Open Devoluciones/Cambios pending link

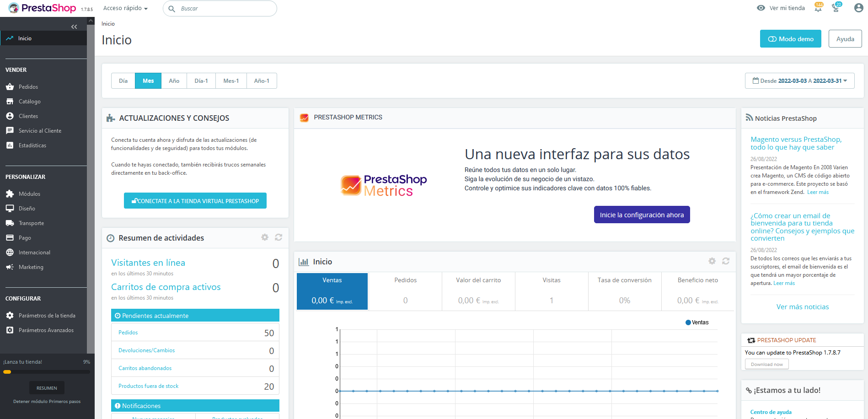click(x=146, y=350)
